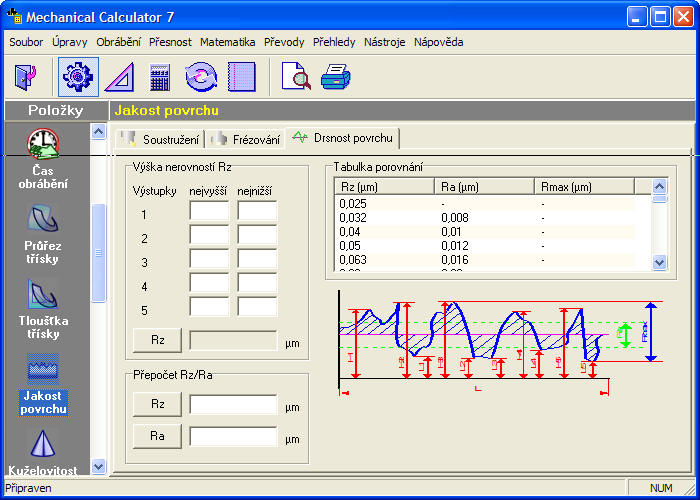
Task: Select the machining gear toolbar icon
Action: point(78,77)
